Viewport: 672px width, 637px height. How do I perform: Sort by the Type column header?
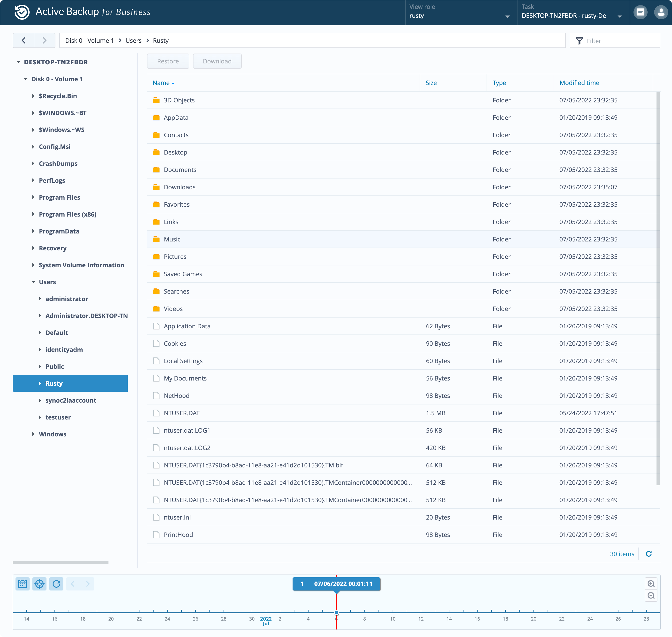(520, 83)
